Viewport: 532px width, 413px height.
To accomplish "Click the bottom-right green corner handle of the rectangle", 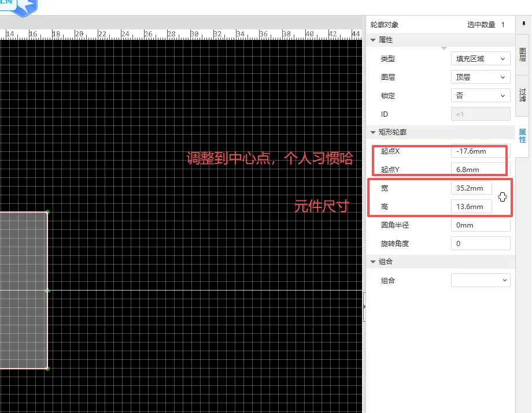I will (x=47, y=368).
